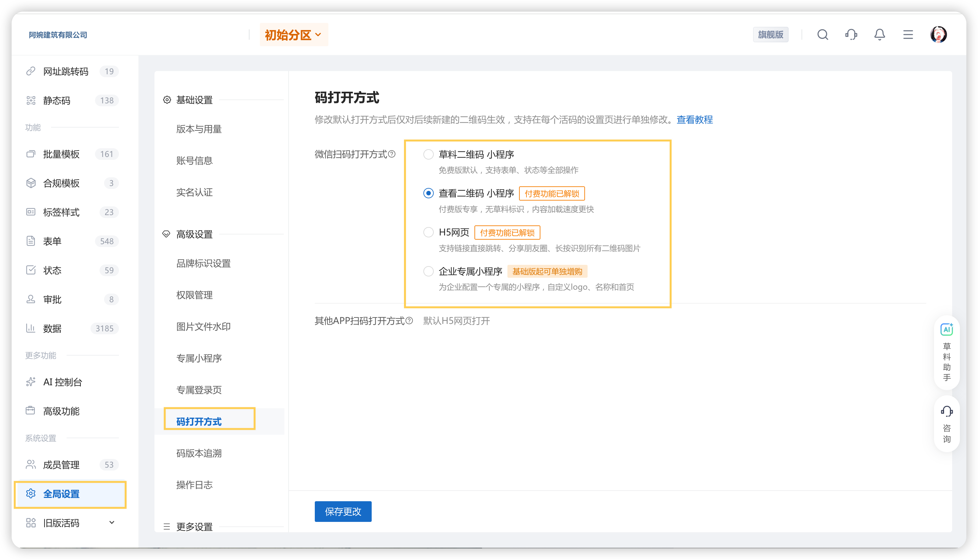This screenshot has width=978, height=560.
Task: Open 高级功能 briefcase icon
Action: [x=31, y=411]
